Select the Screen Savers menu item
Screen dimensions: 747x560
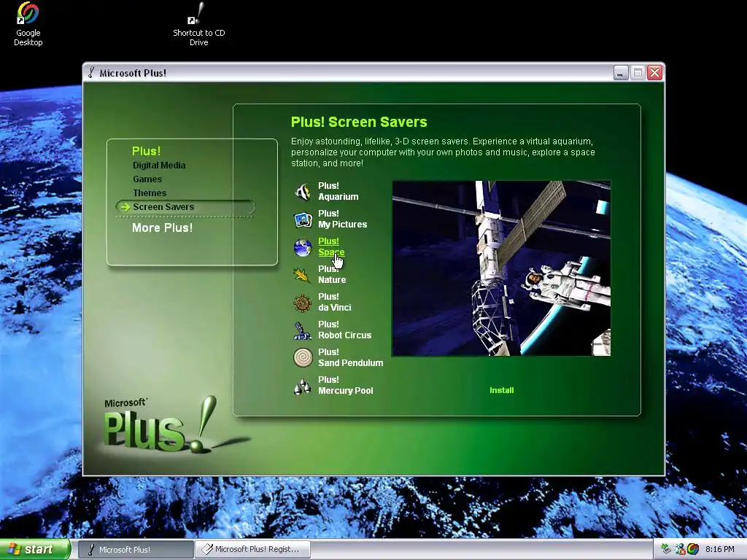coord(185,206)
